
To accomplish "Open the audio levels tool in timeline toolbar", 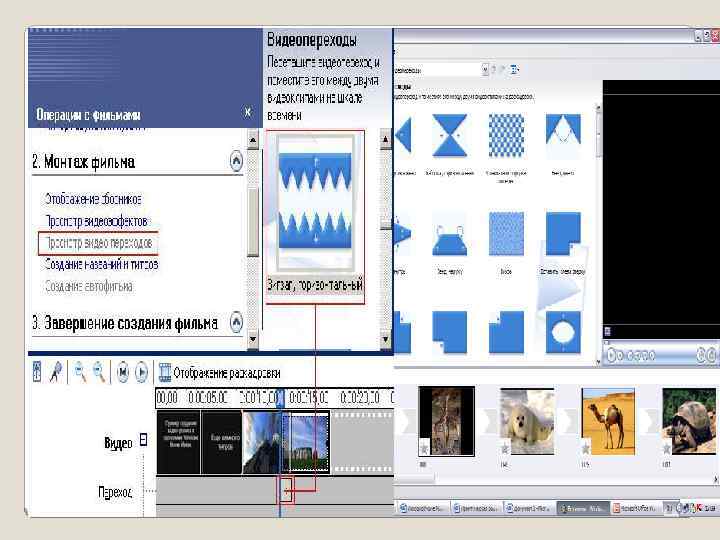I will tap(37, 371).
